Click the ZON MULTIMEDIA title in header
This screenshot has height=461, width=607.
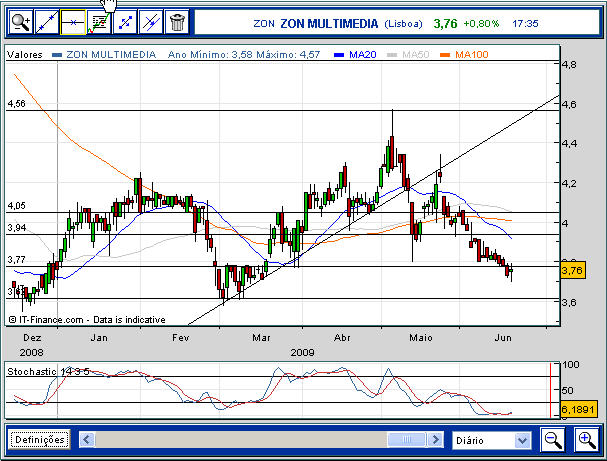(x=329, y=24)
